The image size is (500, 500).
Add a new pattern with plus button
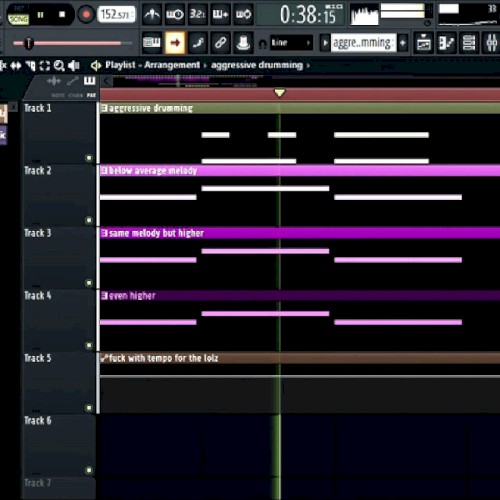[x=403, y=43]
